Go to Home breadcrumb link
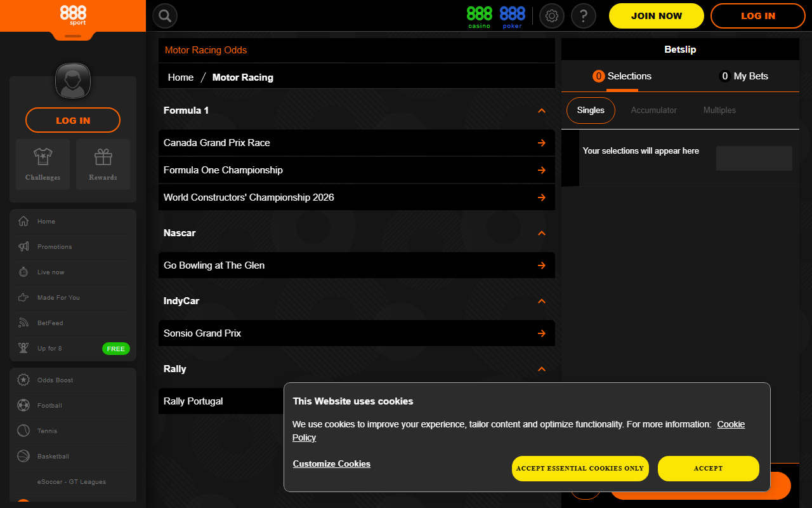The width and height of the screenshot is (812, 508). click(x=181, y=77)
